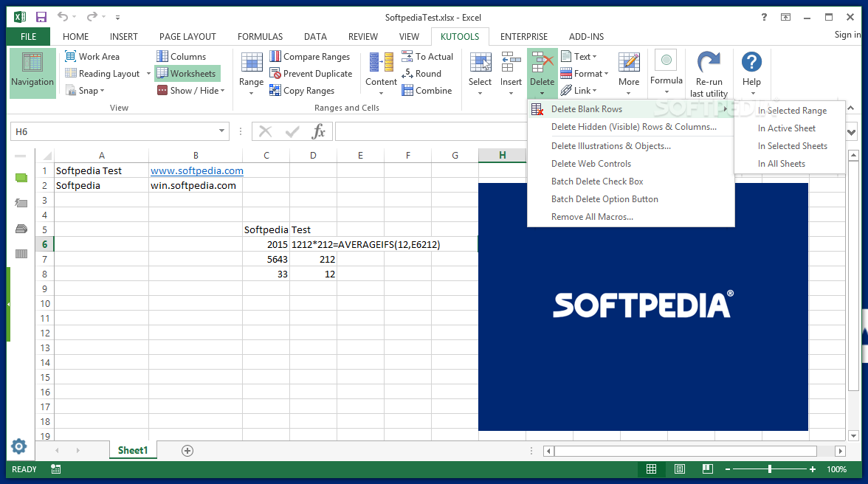Open the Range tool menu

point(251,74)
